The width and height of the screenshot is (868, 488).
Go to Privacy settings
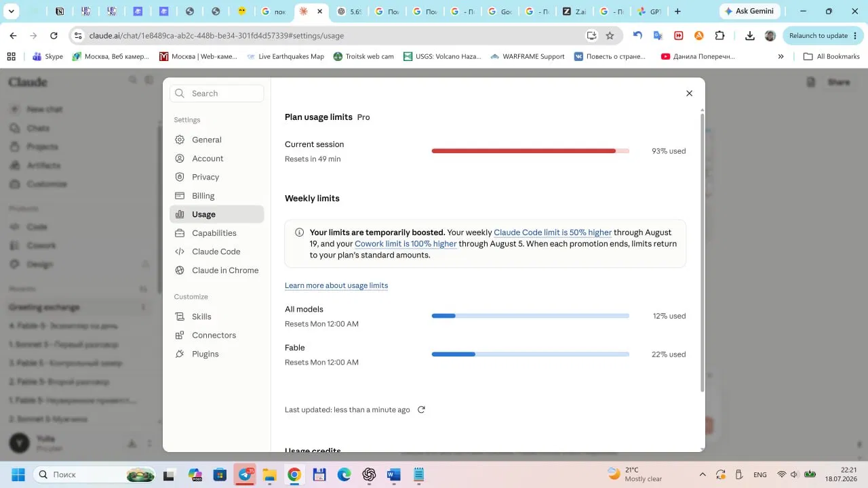pyautogui.click(x=216, y=177)
